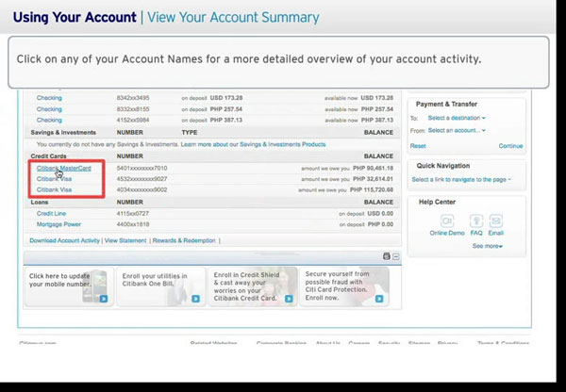Image resolution: width=566 pixels, height=392 pixels.
Task: Open the Checking account 8342xx3495
Action: tap(49, 98)
